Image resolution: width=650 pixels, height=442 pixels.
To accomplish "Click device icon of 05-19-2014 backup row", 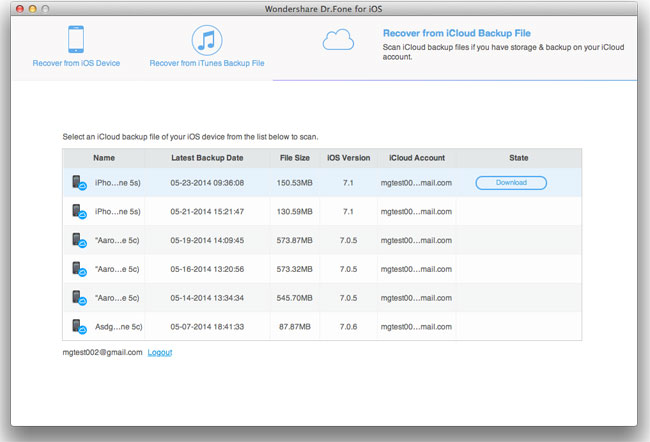I will tap(78, 241).
